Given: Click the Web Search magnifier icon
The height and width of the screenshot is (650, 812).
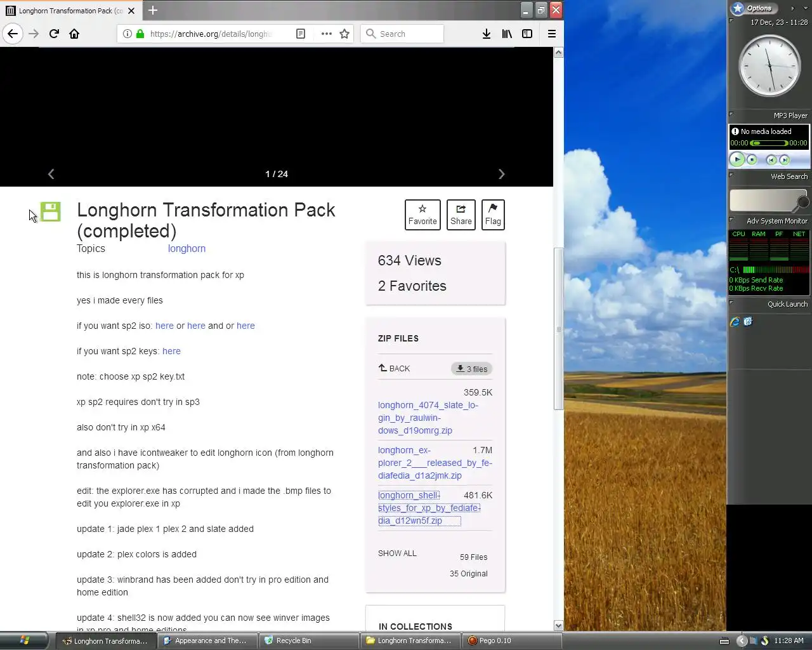Looking at the screenshot, I should coord(803,202).
